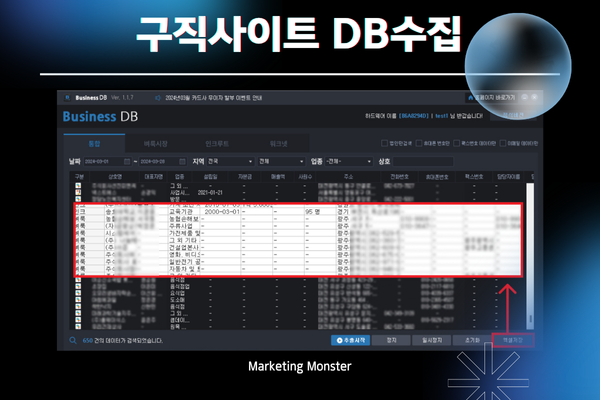Sort by the 상호명 column header
The width and height of the screenshot is (600, 400).
pyautogui.click(x=115, y=177)
